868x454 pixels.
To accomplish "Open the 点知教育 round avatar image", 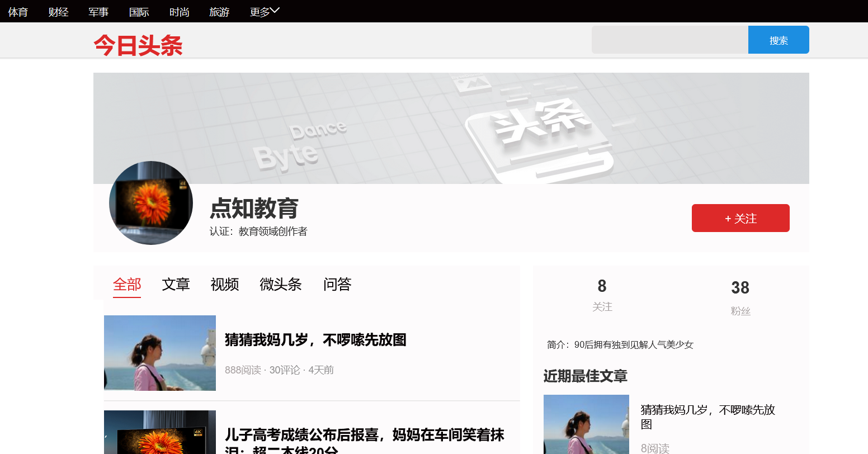I will click(151, 203).
